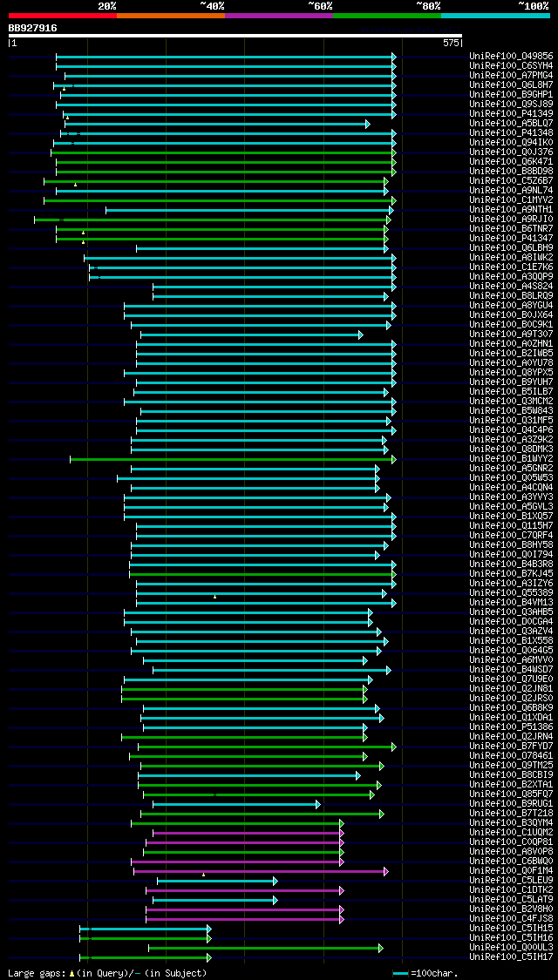Click the purple ~60% legend segment
558x980 pixels.
point(279,15)
